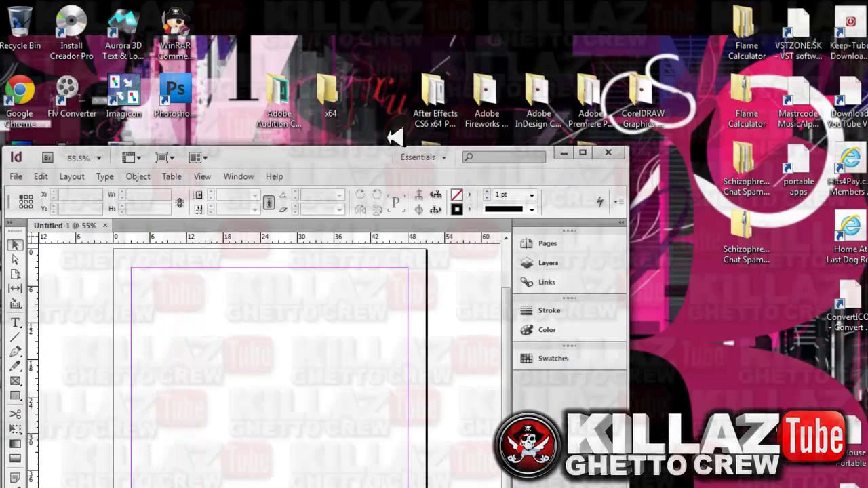Open the Object menu

(138, 176)
